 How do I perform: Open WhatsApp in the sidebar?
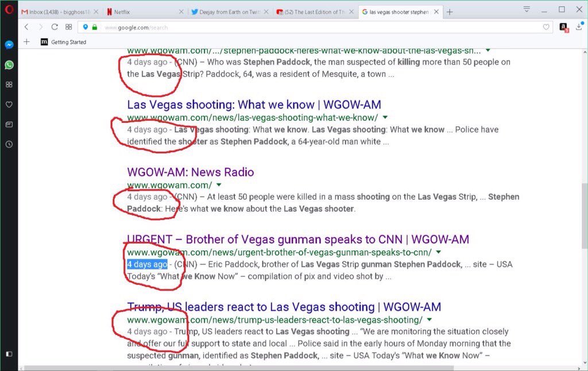pyautogui.click(x=9, y=65)
